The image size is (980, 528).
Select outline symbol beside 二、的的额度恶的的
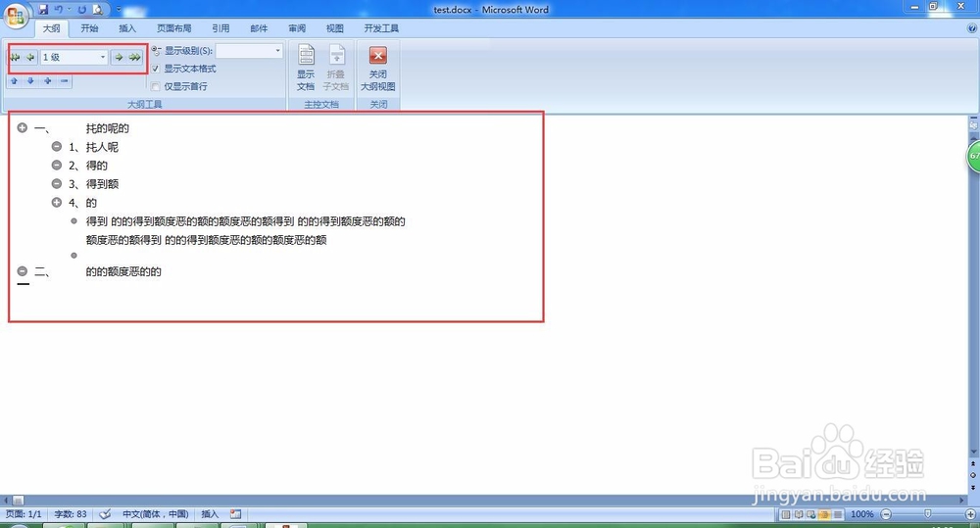pos(22,271)
